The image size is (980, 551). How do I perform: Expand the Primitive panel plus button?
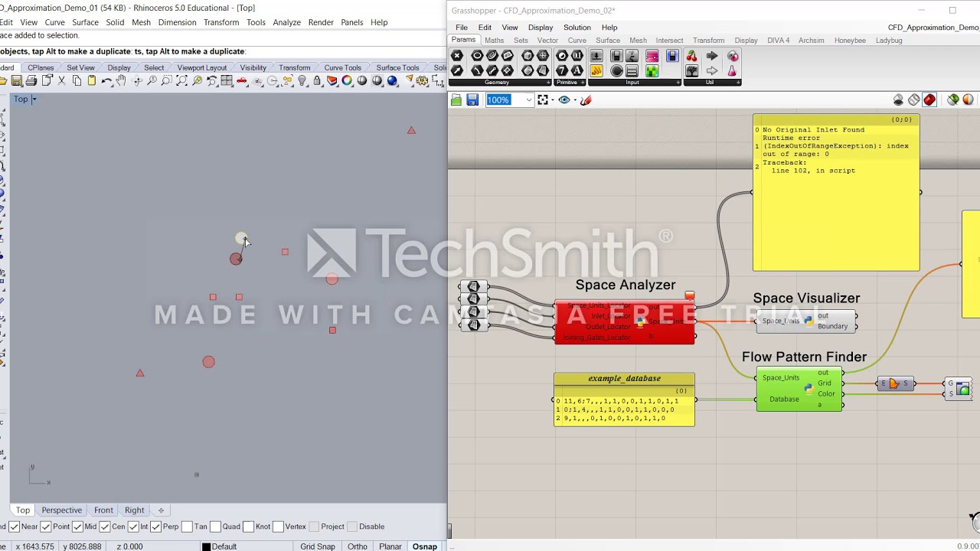click(583, 83)
